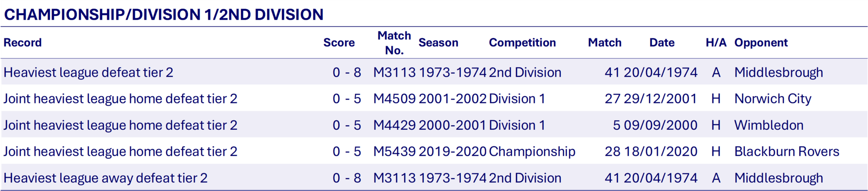Image resolution: width=868 pixels, height=191 pixels.
Task: Click match number M4509
Action: coord(394,98)
